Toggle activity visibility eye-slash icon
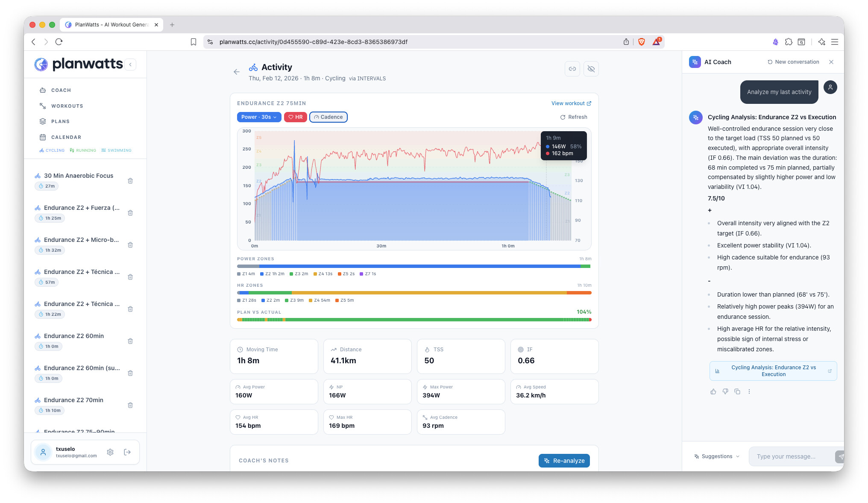The width and height of the screenshot is (868, 503). (x=591, y=69)
